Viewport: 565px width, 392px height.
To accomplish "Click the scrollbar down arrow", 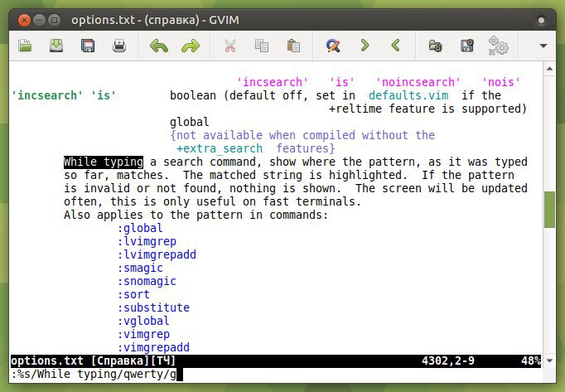I will pos(549,361).
